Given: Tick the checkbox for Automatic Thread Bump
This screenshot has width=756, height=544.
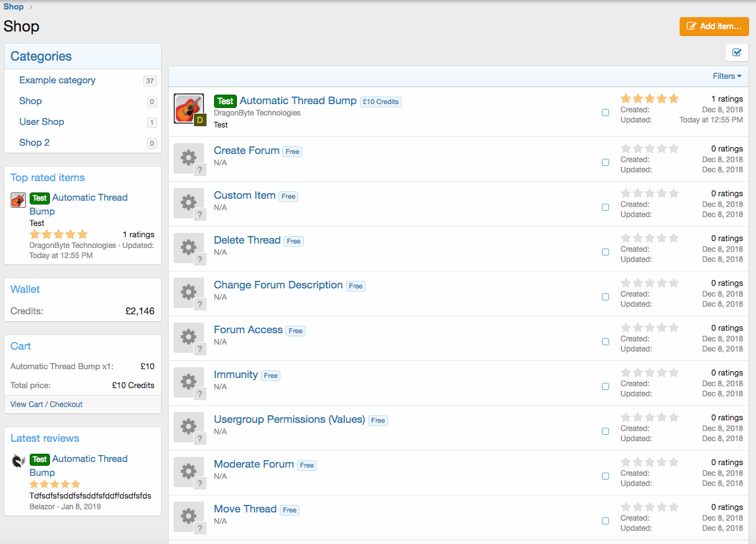Looking at the screenshot, I should (x=605, y=113).
